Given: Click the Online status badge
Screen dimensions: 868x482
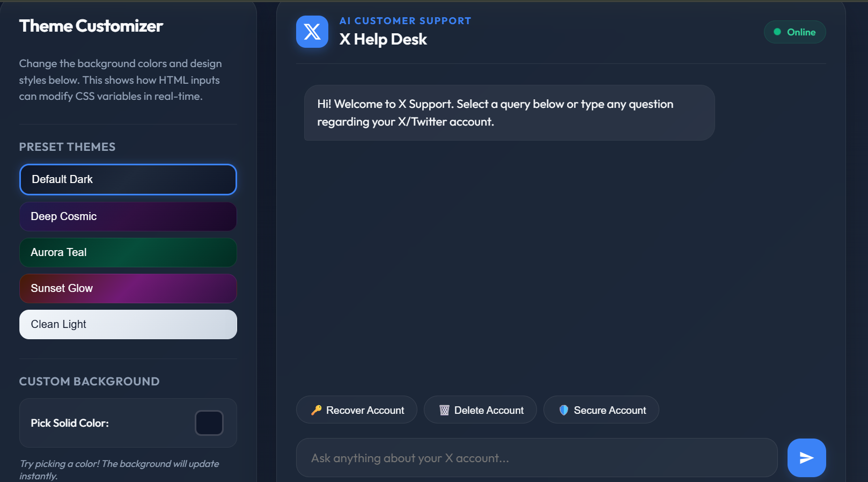Looking at the screenshot, I should point(795,32).
